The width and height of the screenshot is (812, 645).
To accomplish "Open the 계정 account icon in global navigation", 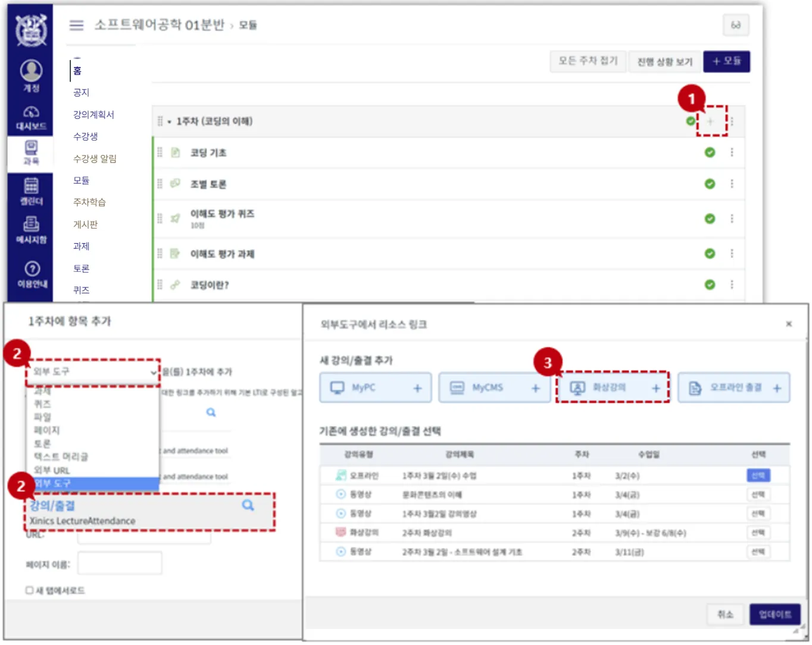I will [31, 76].
